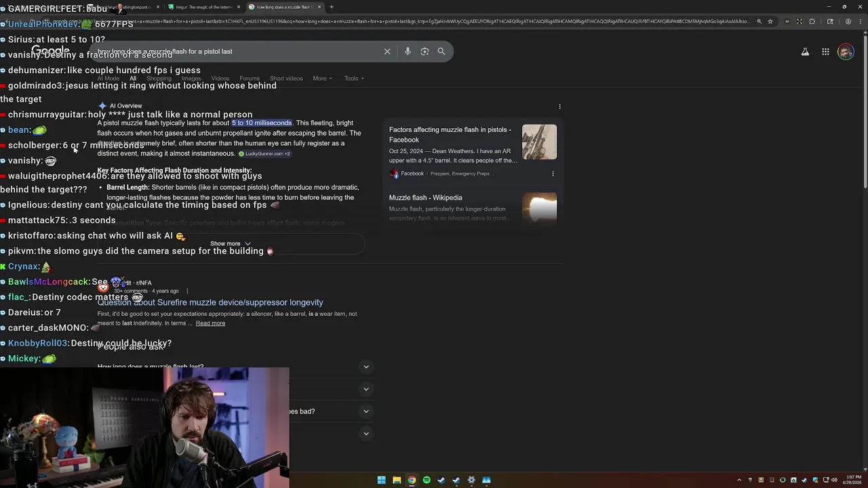The image size is (868, 488).
Task: Click highlighted '5 to 10 milliseconds' text
Action: click(262, 123)
